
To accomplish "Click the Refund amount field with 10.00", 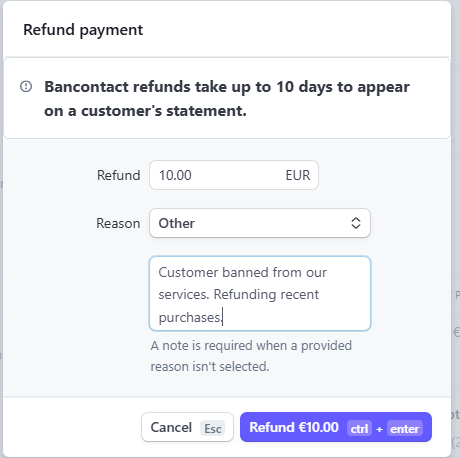I will [234, 175].
